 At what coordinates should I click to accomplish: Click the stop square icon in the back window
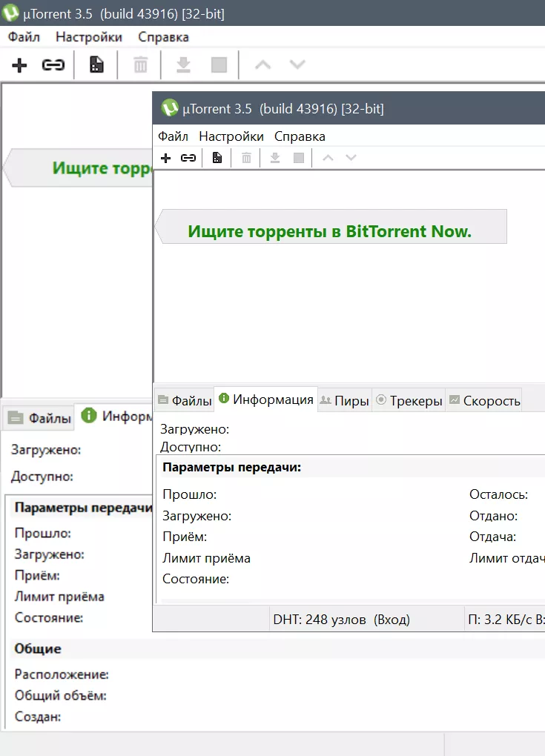(219, 64)
